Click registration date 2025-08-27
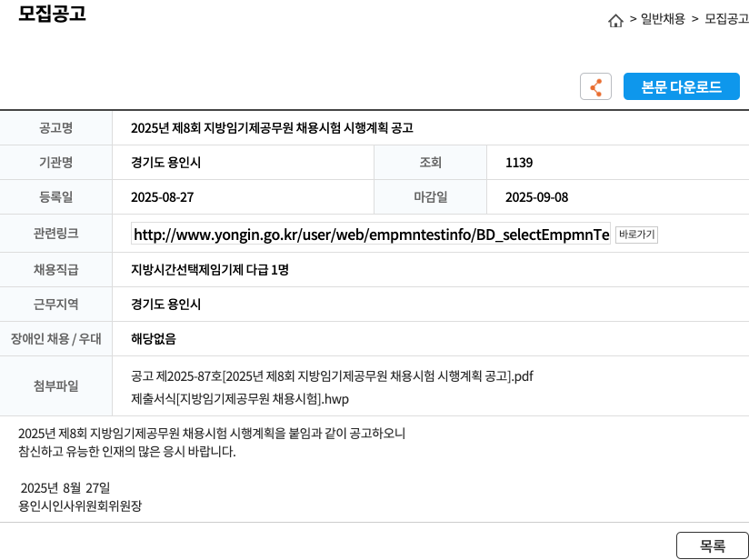749x560 pixels. tap(163, 197)
